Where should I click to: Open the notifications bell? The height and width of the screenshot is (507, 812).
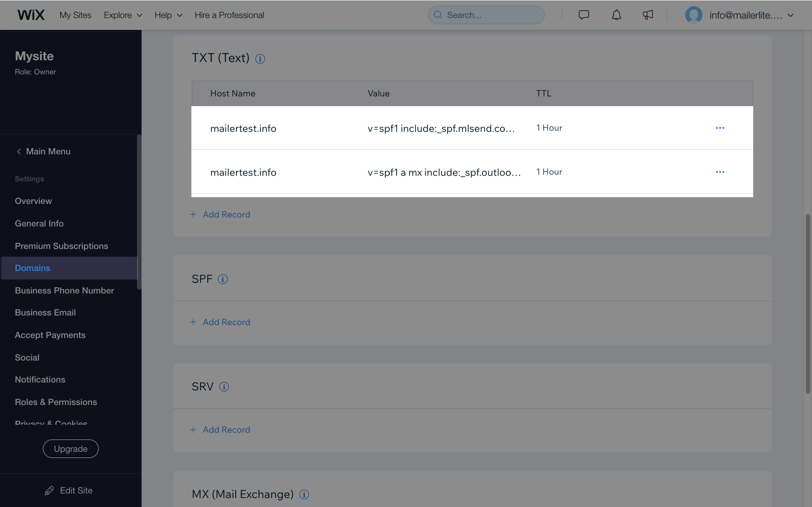[616, 15]
